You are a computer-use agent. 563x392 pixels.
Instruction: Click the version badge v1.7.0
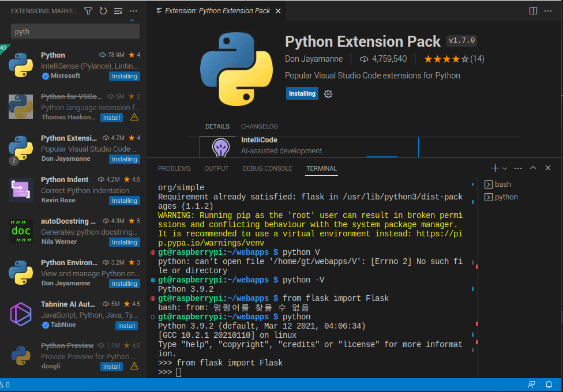(x=461, y=40)
